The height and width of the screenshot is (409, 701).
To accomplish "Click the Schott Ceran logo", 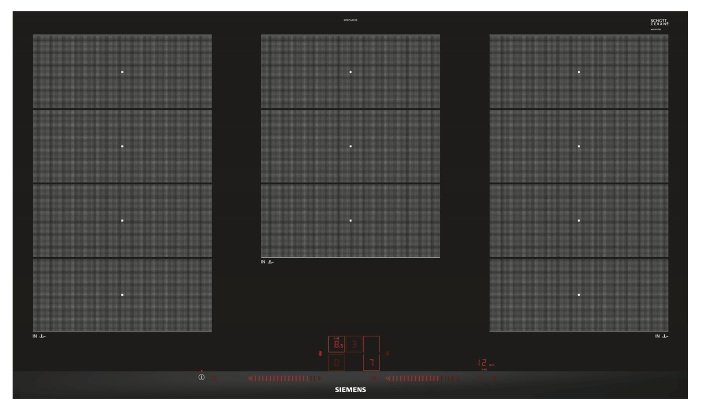I will tap(657, 24).
